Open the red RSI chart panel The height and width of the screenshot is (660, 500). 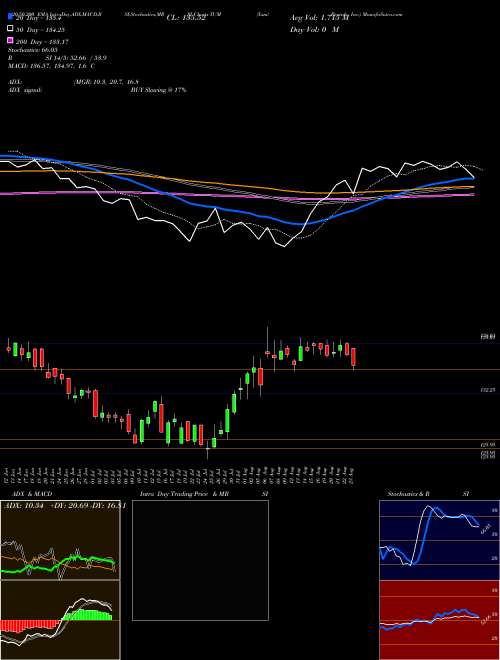pyautogui.click(x=439, y=620)
